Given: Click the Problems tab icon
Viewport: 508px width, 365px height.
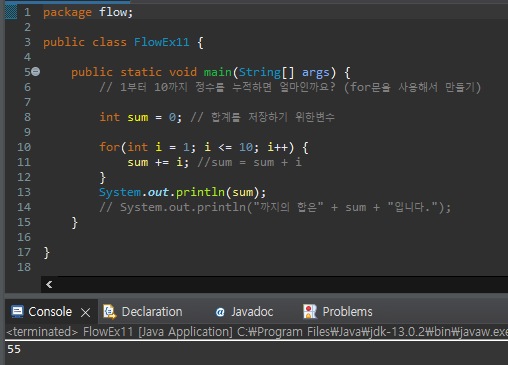Looking at the screenshot, I should [x=310, y=312].
